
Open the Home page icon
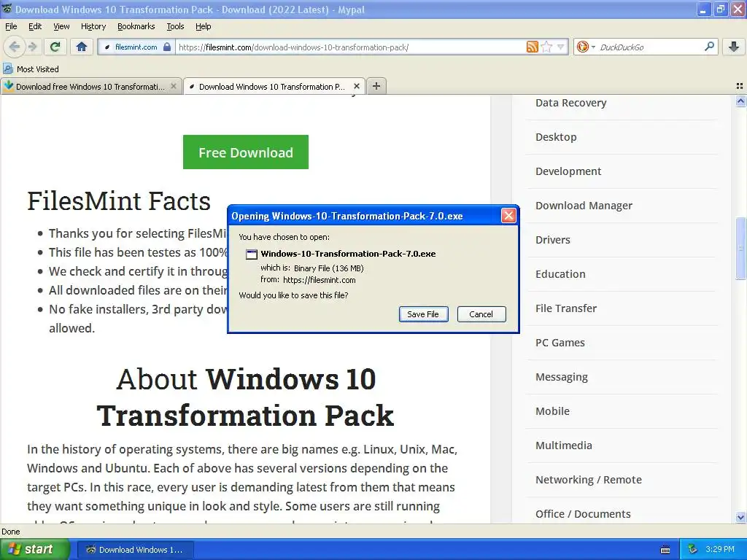(x=82, y=47)
